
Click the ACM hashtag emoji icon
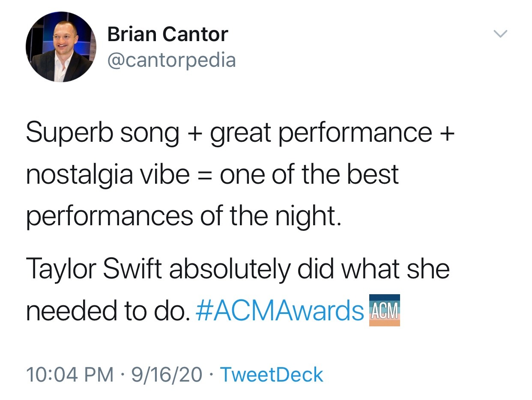tap(384, 310)
